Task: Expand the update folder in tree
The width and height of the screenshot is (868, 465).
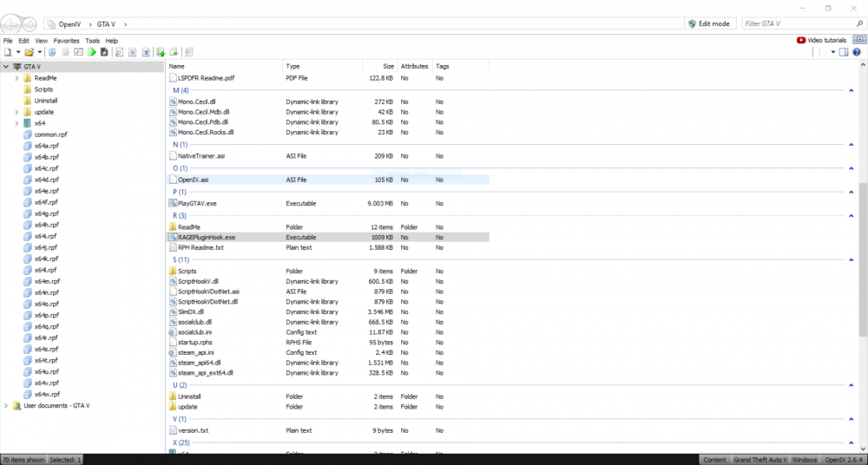Action: pos(16,112)
